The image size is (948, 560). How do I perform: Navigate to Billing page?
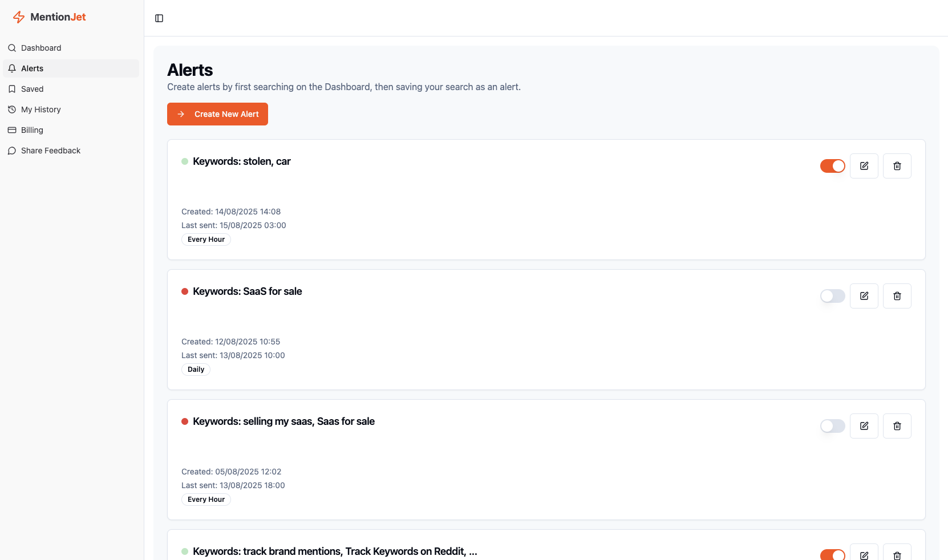(x=32, y=130)
